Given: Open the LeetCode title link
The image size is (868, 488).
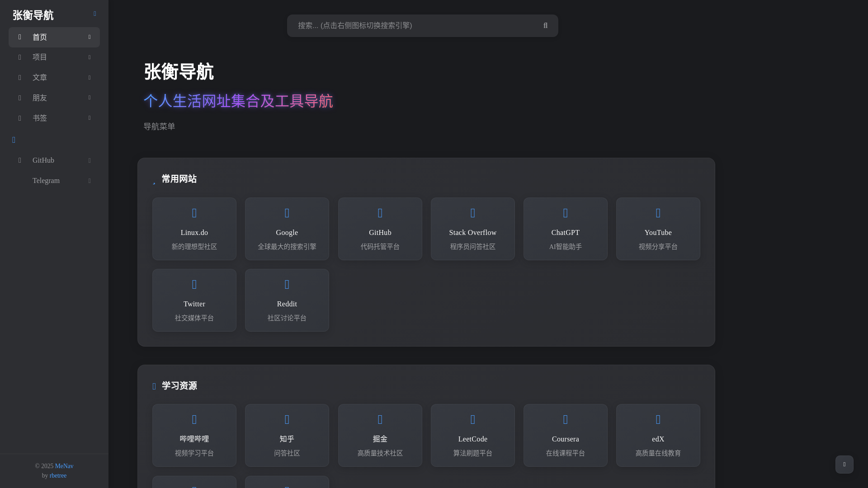Looking at the screenshot, I should click(473, 439).
